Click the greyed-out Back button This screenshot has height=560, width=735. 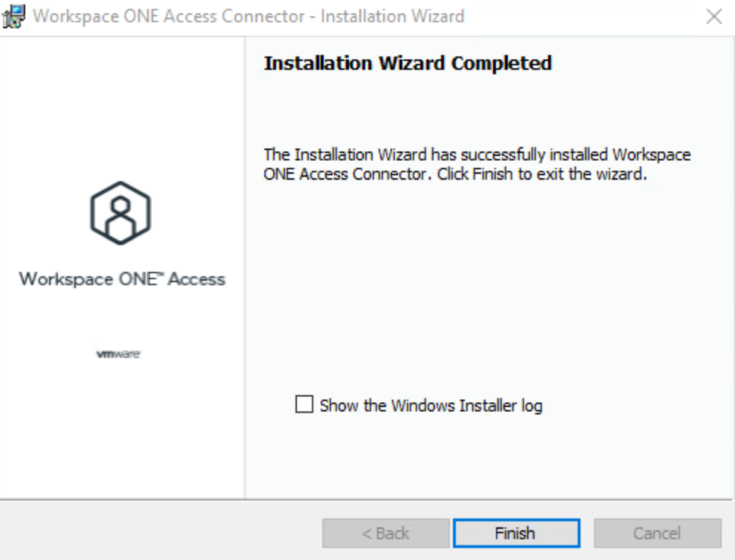click(385, 533)
